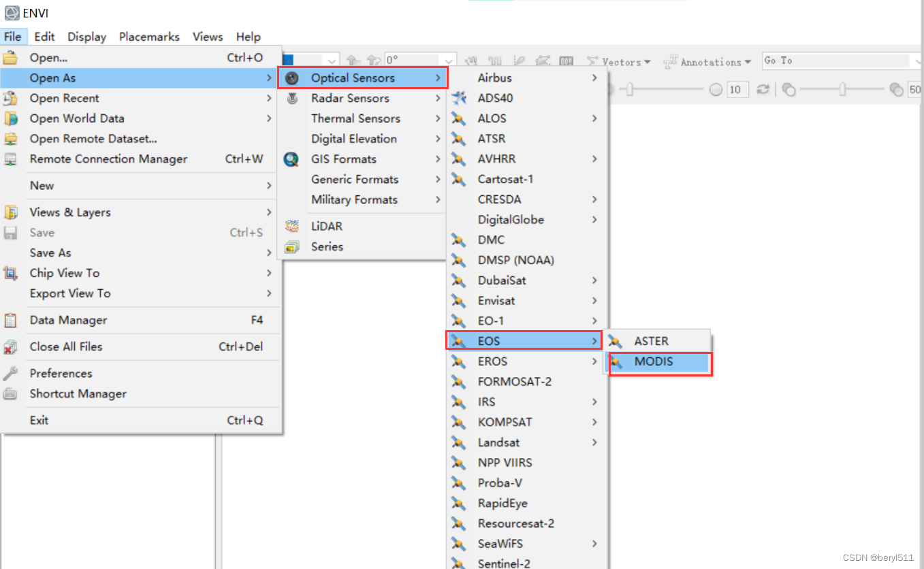This screenshot has height=569, width=924.
Task: Expand the Airbus submenu arrow
Action: click(594, 78)
